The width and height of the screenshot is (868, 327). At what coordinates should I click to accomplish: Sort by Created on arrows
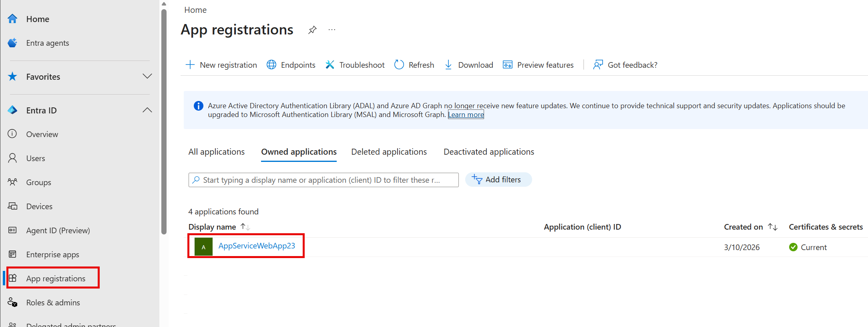pos(773,227)
